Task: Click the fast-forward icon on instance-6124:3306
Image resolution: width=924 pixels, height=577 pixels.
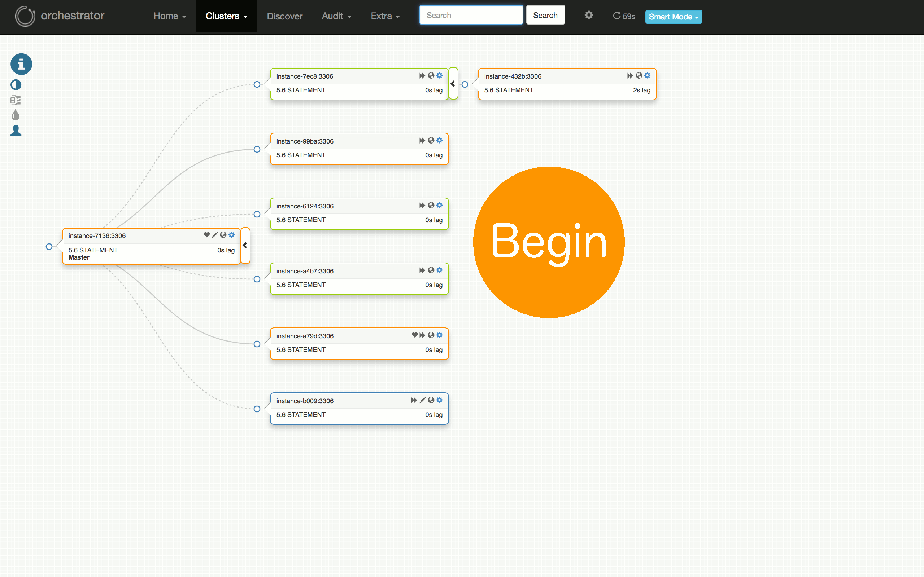Action: point(422,205)
